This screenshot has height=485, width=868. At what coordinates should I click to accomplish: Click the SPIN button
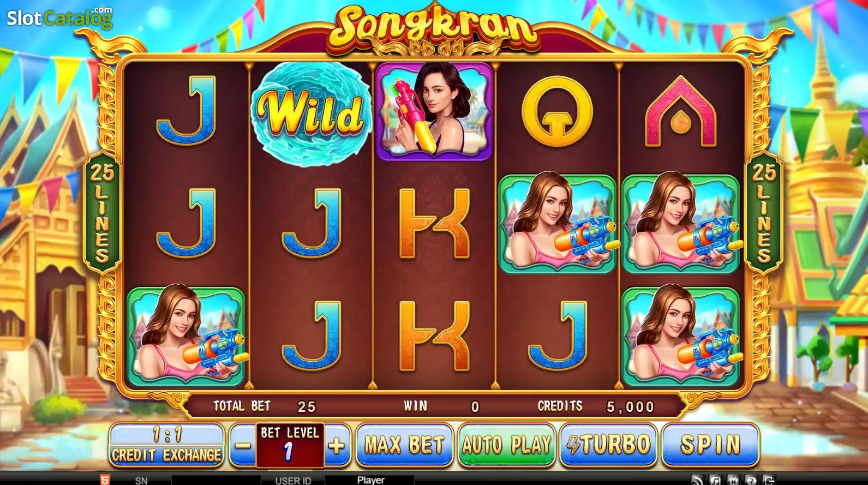point(710,445)
